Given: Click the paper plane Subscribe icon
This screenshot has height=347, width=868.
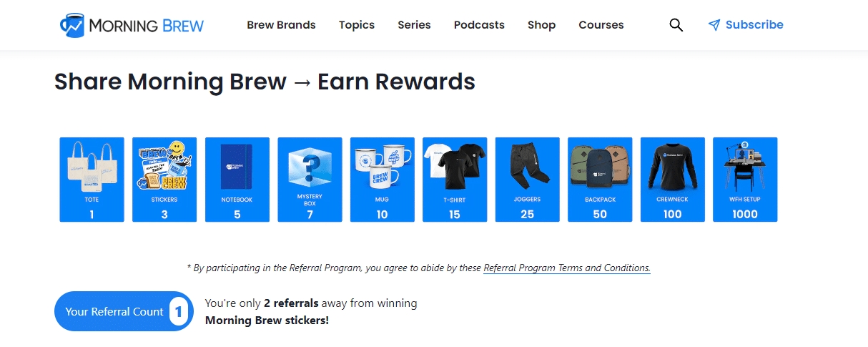Looking at the screenshot, I should pyautogui.click(x=714, y=25).
